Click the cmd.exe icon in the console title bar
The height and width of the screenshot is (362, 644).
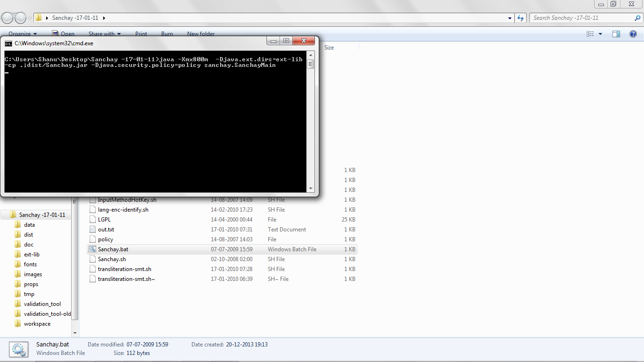tap(8, 43)
